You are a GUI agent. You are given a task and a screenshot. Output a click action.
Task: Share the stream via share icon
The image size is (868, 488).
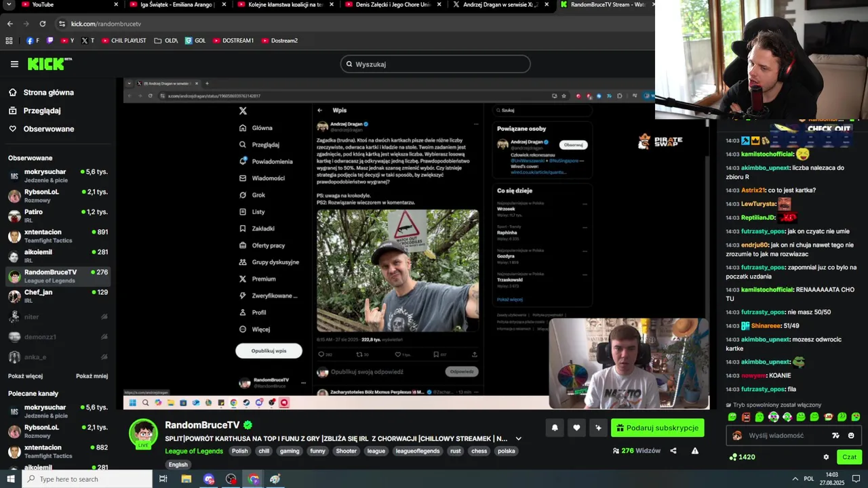tap(673, 451)
